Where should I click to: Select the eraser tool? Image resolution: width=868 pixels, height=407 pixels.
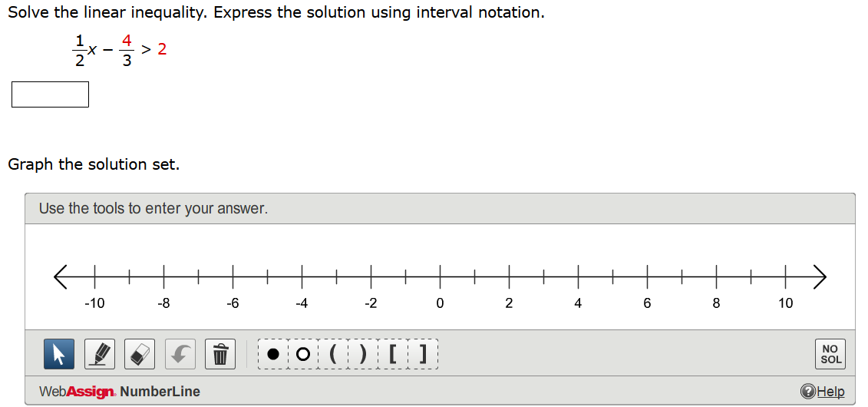(x=140, y=354)
